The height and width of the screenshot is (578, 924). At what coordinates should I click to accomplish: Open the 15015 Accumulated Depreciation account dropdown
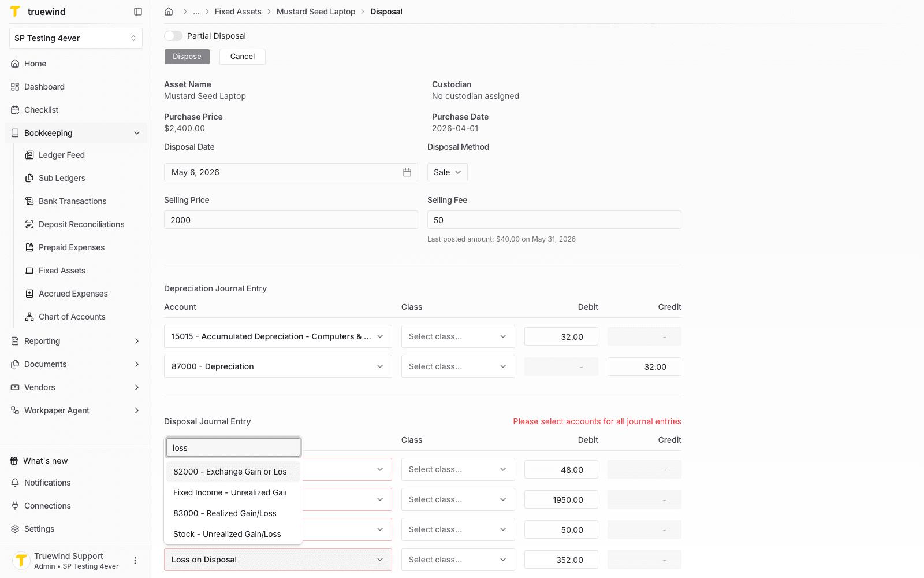[278, 336]
